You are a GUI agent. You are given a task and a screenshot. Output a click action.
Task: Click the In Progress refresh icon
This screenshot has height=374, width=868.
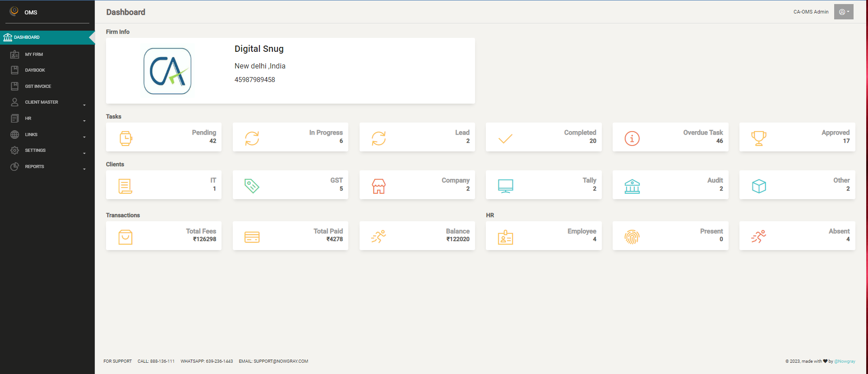click(x=252, y=138)
